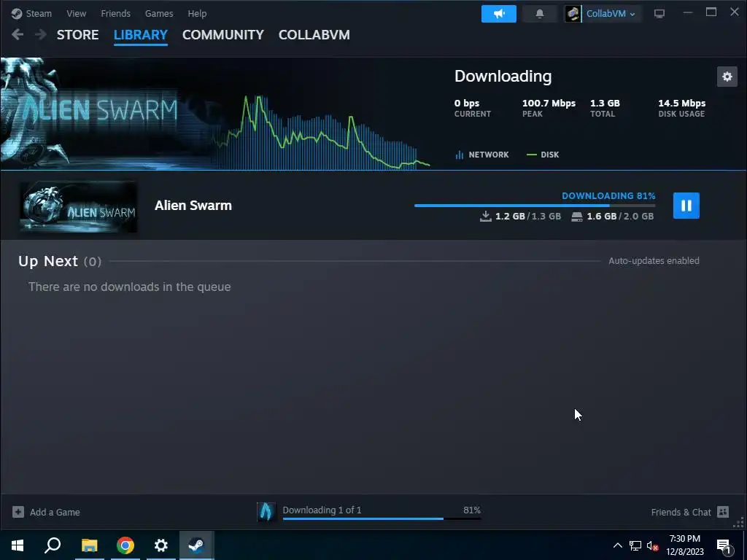
Task: Open Windows Settings from the taskbar
Action: tap(161, 545)
